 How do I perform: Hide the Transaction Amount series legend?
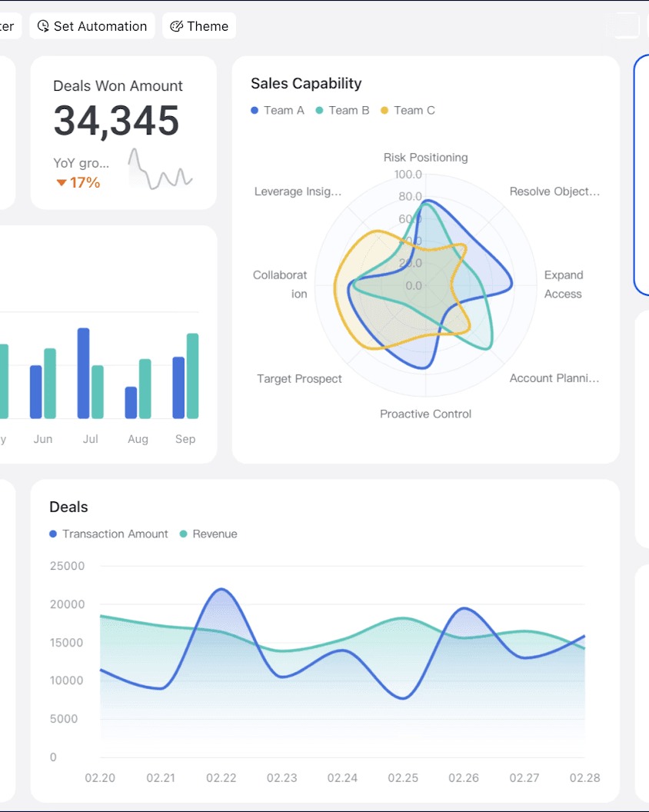pyautogui.click(x=108, y=534)
